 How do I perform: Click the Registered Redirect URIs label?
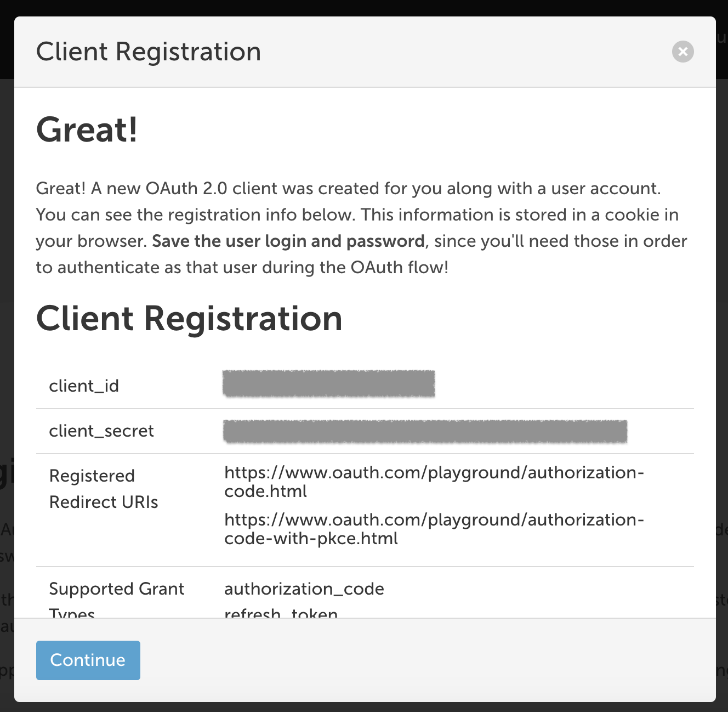[x=103, y=489]
